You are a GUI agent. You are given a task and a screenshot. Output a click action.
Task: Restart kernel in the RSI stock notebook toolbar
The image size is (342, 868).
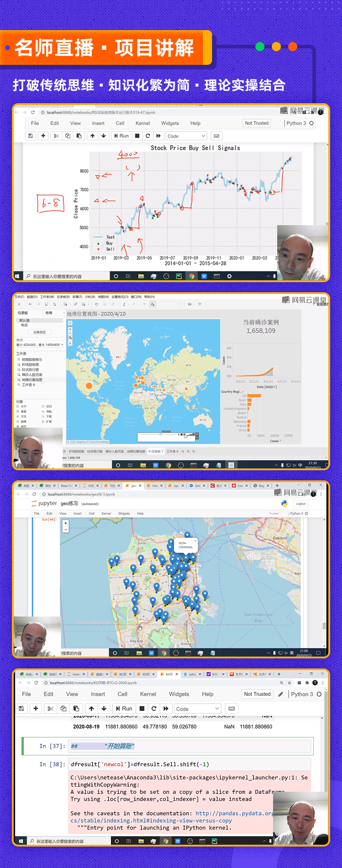tap(148, 136)
